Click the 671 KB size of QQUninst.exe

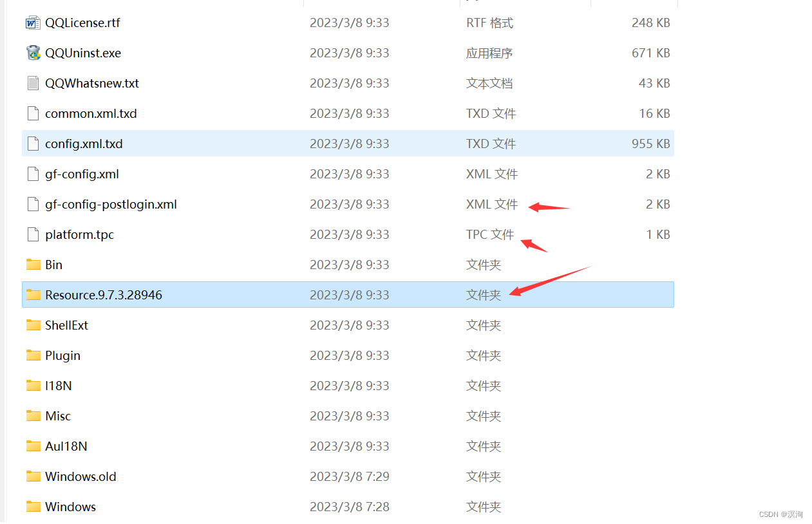(x=651, y=53)
